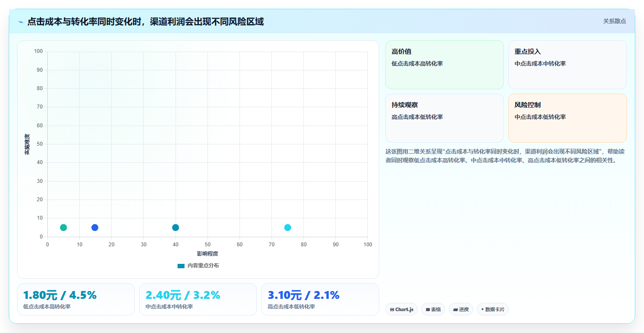Open the 高价值 quadrant card
Viewport: 644px width, 333px height.
pyautogui.click(x=444, y=65)
